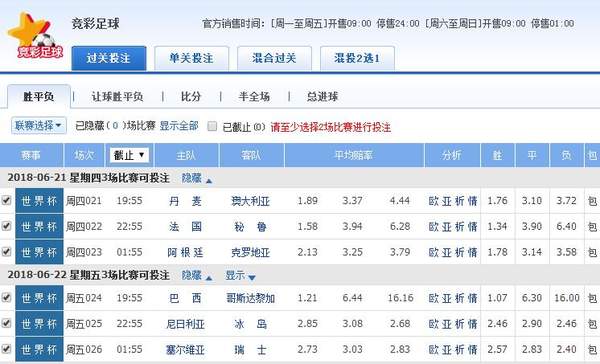Pick 负 odds 2.40 for 塞尔维亚 match
Screen dimensions: 600x364
coord(566,349)
